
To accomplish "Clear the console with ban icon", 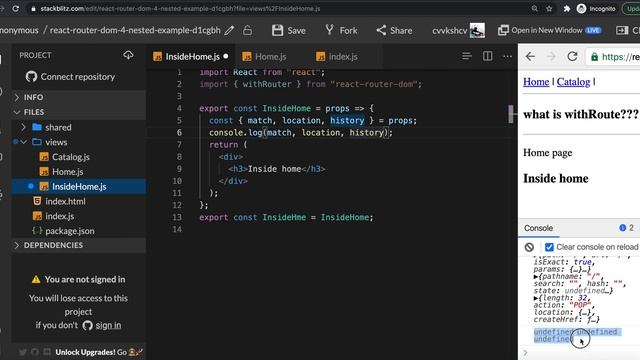I will click(529, 247).
